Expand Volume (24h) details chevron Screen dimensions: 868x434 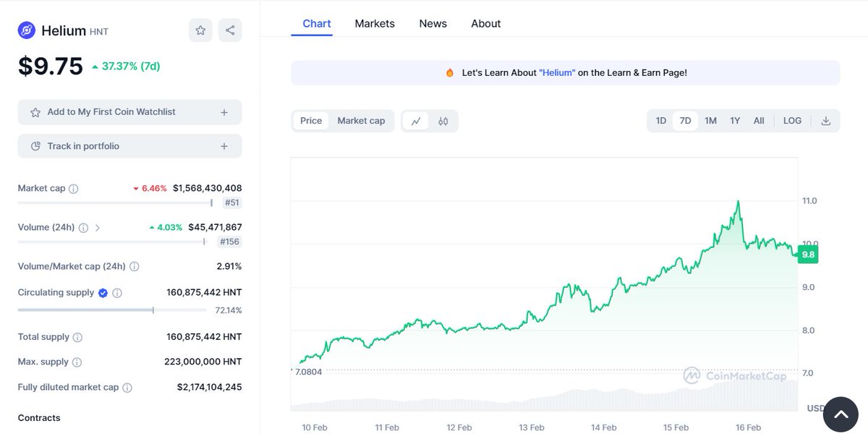(98, 228)
